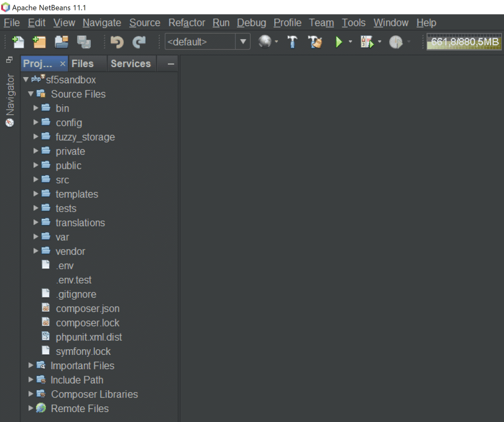Expand the Composer Libraries node
The height and width of the screenshot is (422, 504).
31,394
